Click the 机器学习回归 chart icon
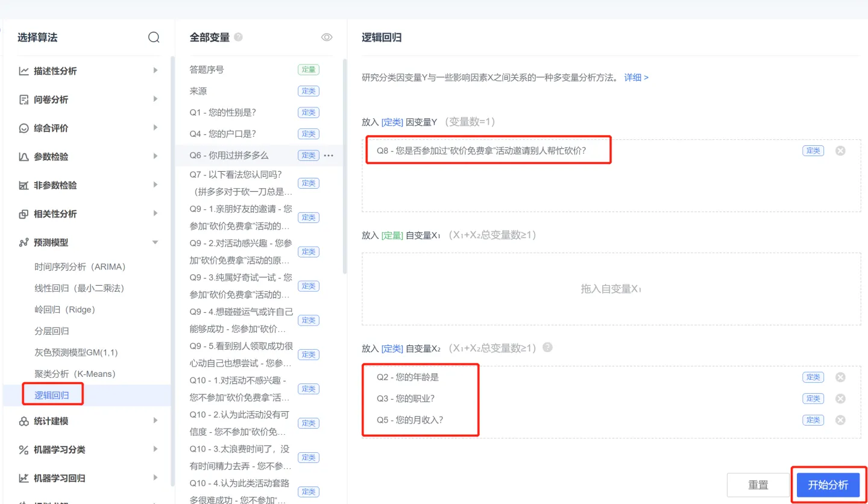The image size is (868, 504). coord(24,478)
